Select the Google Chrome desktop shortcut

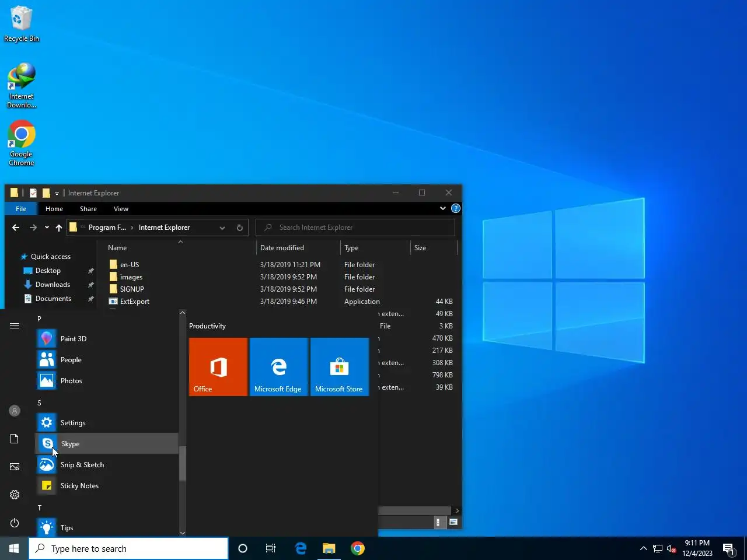click(22, 143)
